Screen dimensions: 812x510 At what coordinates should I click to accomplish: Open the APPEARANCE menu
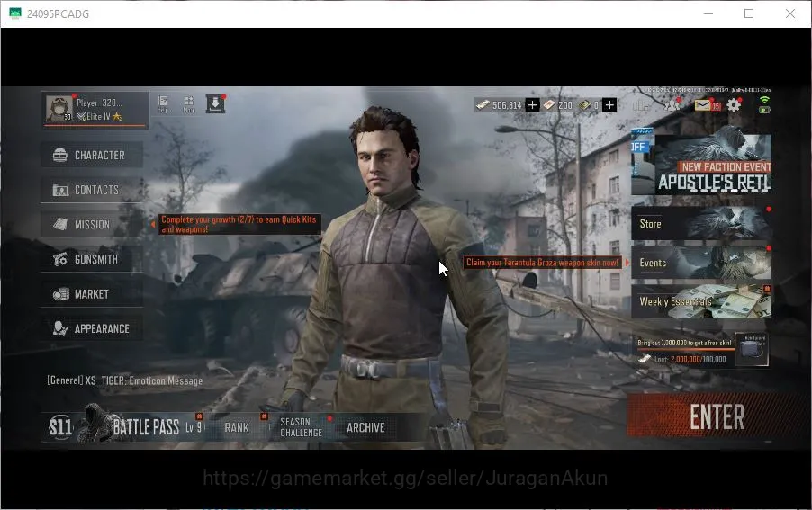tap(92, 328)
